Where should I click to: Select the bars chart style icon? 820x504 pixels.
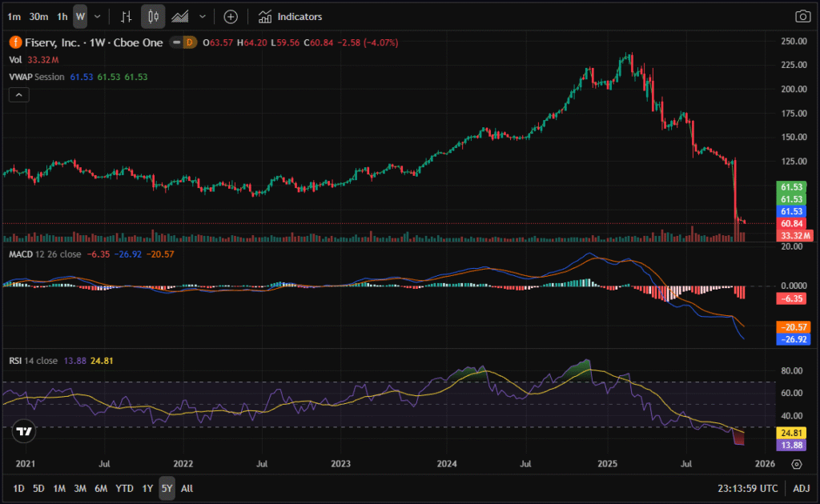coord(126,16)
